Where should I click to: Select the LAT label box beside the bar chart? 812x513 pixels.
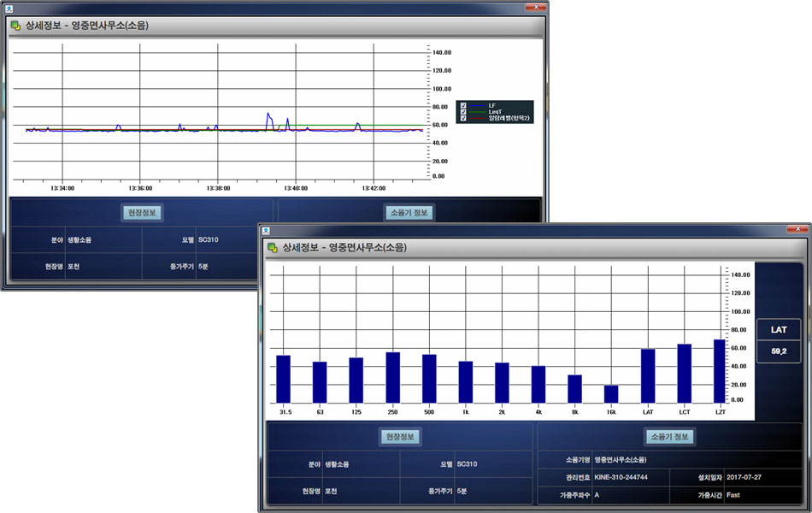tap(779, 330)
